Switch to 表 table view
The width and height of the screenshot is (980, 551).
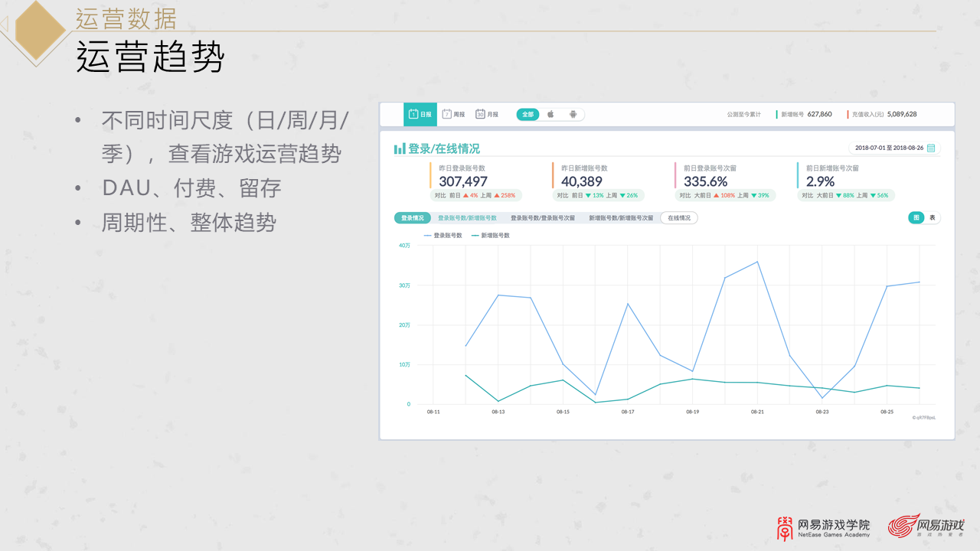[x=933, y=217]
